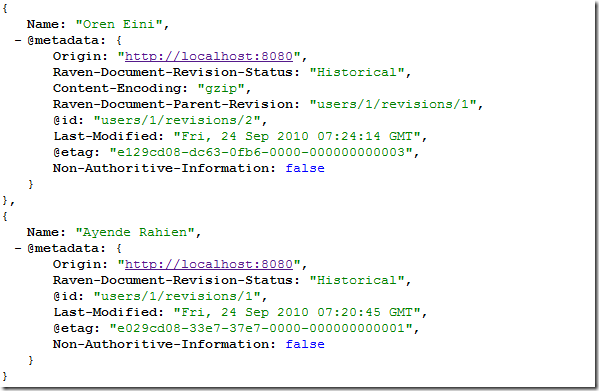Viewport: 599px width, 391px height.
Task: Click the etag value starting e029cd08
Action: 261,328
